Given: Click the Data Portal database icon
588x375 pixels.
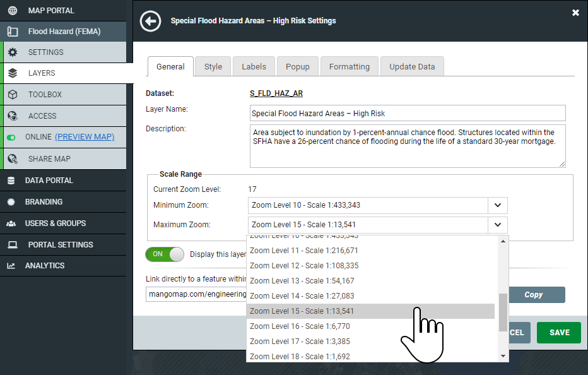Looking at the screenshot, I should (11, 181).
